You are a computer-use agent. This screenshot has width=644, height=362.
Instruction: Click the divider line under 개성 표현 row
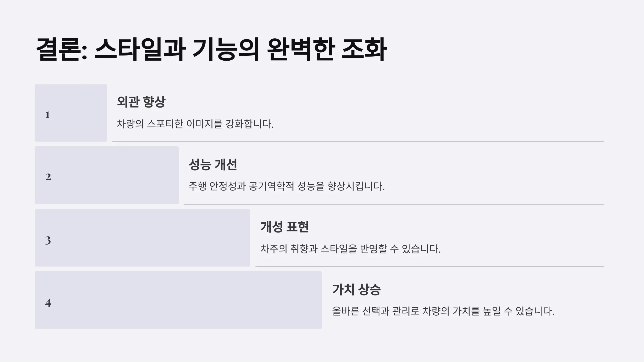tap(430, 267)
